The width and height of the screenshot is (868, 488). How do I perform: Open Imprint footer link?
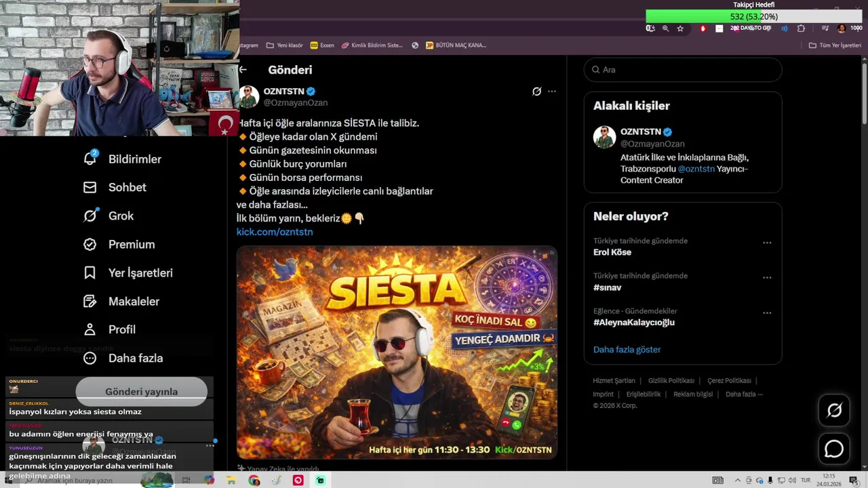coord(603,394)
